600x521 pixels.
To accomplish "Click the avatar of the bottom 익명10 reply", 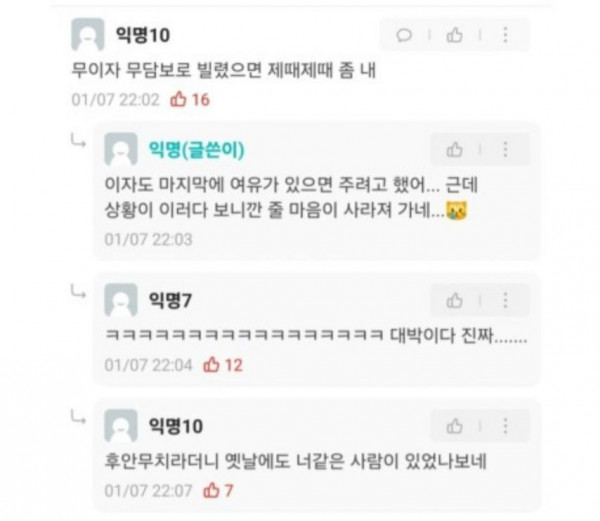I will tap(121, 425).
